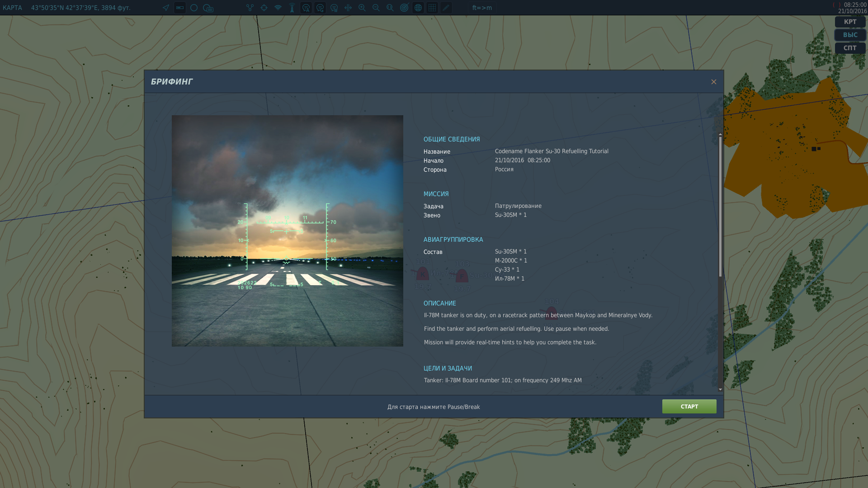Toggle the ft=>m unit conversion button
Screen dimensions: 868x488
point(482,8)
